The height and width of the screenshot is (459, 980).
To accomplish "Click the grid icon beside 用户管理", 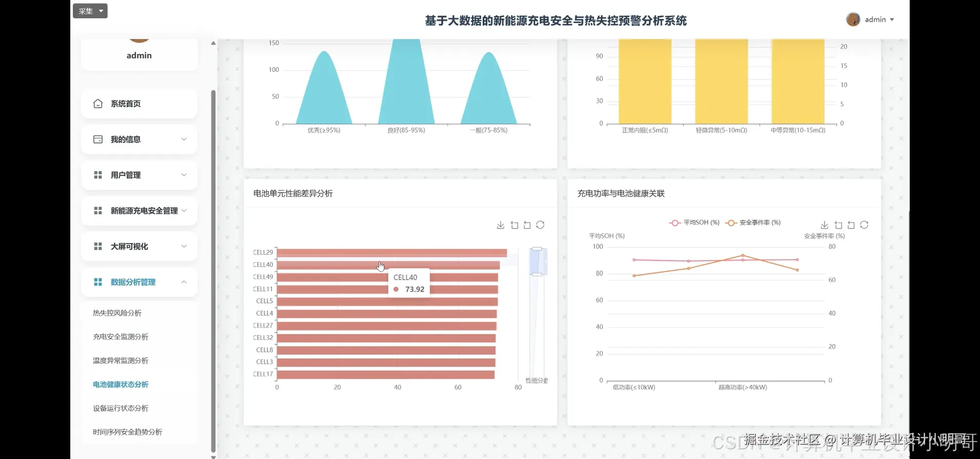I will pos(98,175).
